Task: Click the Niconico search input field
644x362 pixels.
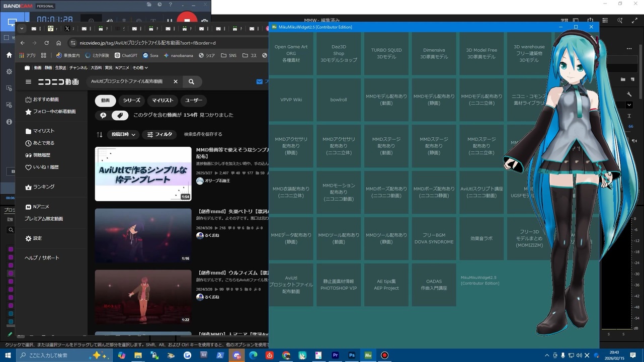Action: (x=128, y=81)
